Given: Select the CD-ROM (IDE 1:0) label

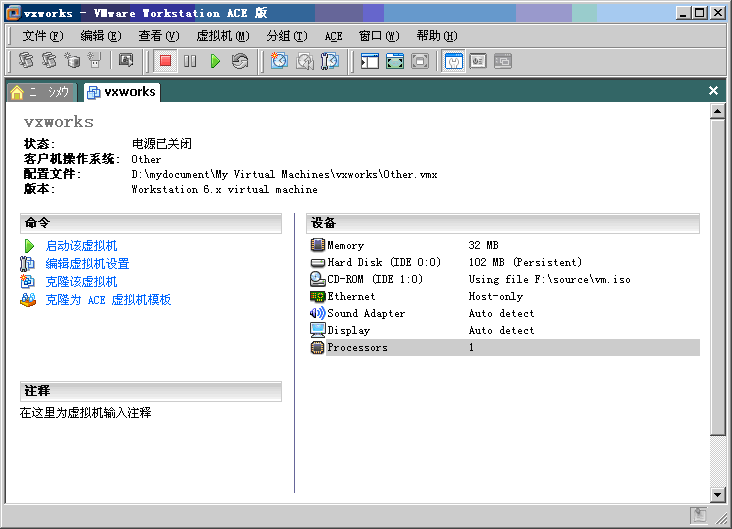Looking at the screenshot, I should coord(375,279).
